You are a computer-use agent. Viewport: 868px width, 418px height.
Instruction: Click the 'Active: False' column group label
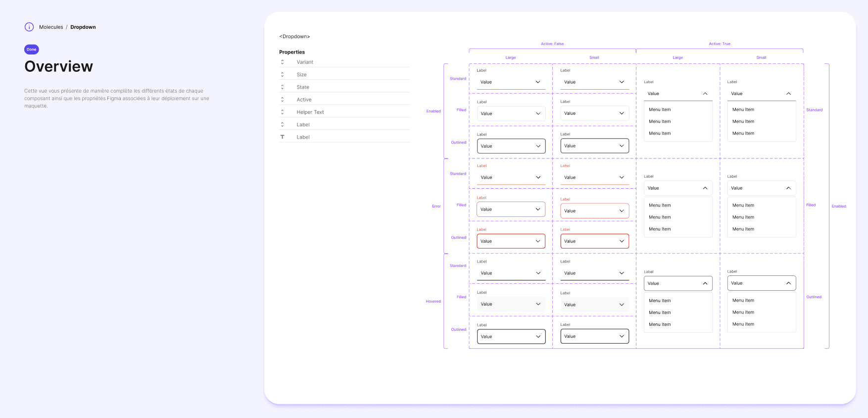coord(552,44)
